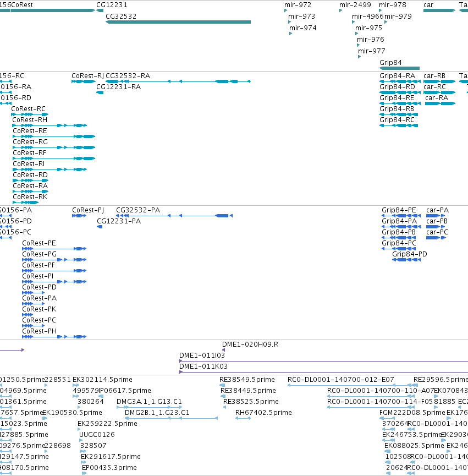
Task: Click the RC0-DL0001-140700-012-E07 EST label
Action: tap(340, 380)
